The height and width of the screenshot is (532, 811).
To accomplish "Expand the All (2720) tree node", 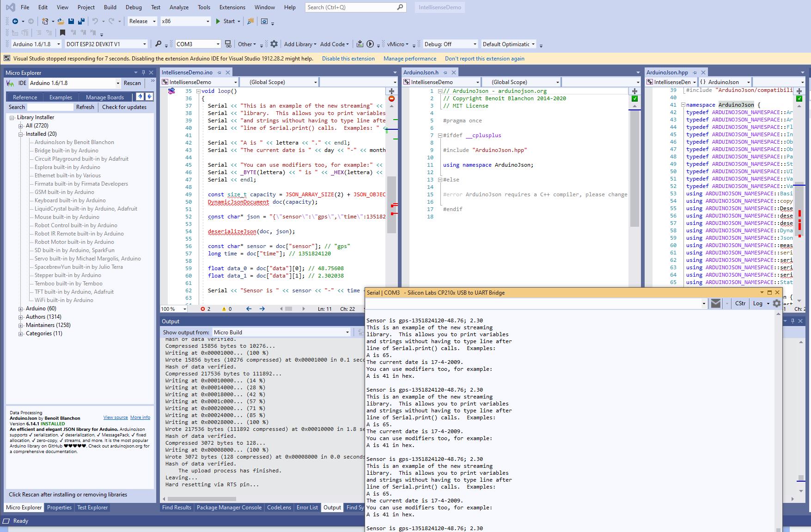I will (x=20, y=126).
